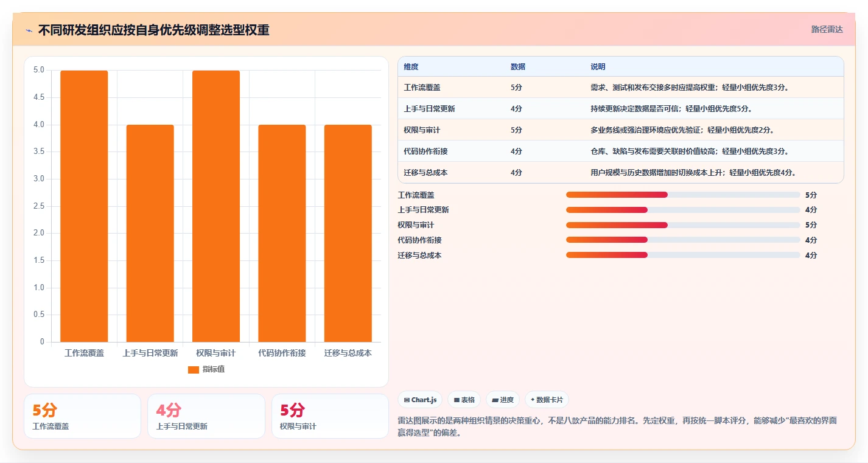Click the description starting 需求、测试和发布交接多时
Image resolution: width=868 pixels, height=463 pixels.
click(x=690, y=88)
